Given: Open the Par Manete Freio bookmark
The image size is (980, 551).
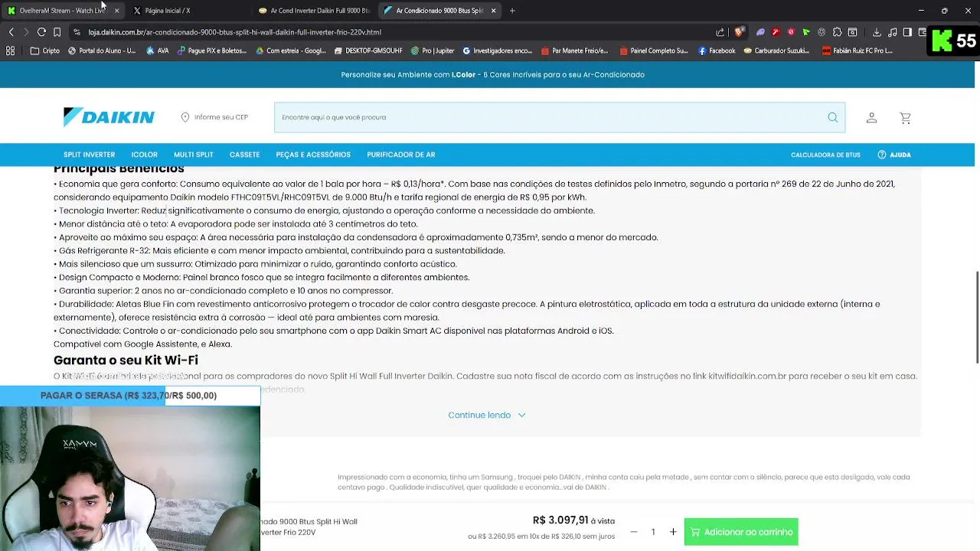Looking at the screenshot, I should click(574, 51).
